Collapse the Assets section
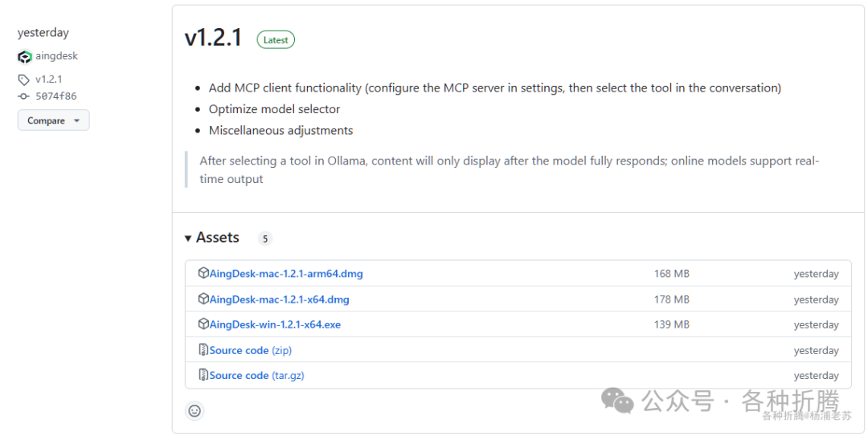 coord(188,238)
